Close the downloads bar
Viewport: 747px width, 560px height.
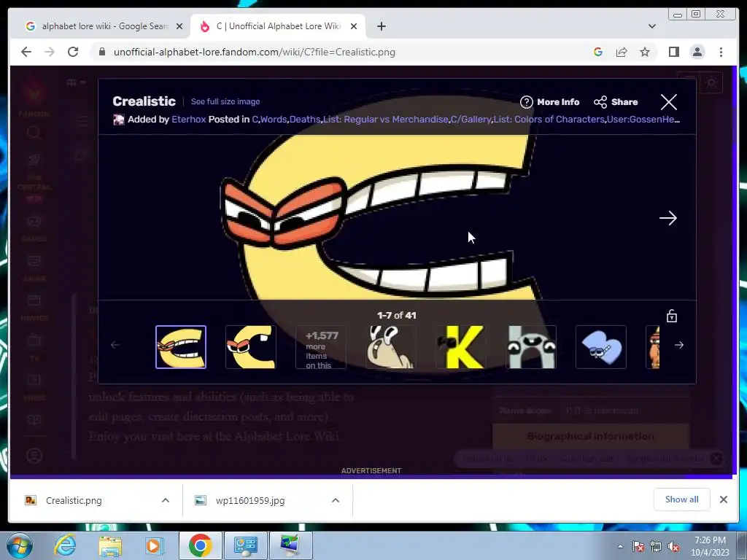723,499
